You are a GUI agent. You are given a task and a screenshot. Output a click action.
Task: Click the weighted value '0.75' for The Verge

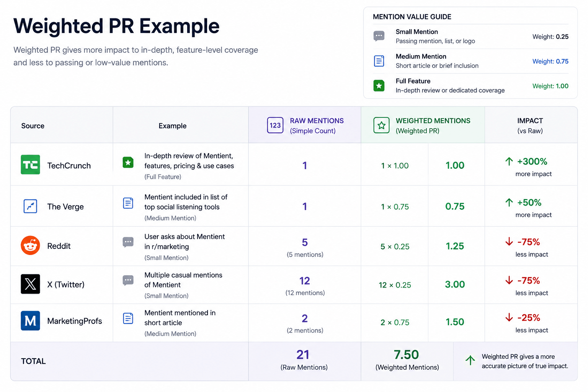pos(455,206)
